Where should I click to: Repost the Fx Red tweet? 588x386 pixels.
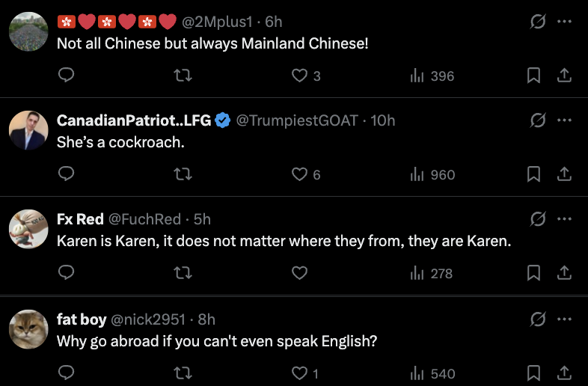tap(183, 273)
